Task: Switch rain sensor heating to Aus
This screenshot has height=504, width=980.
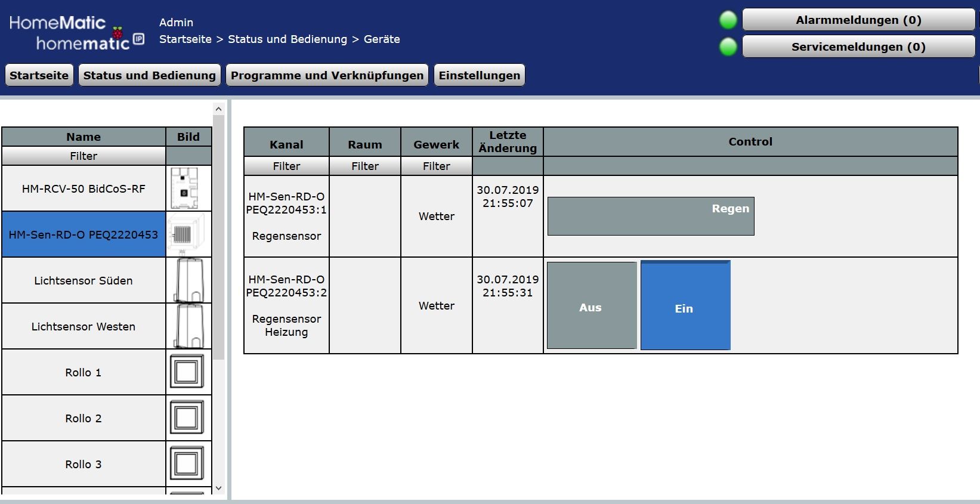Action: [592, 305]
